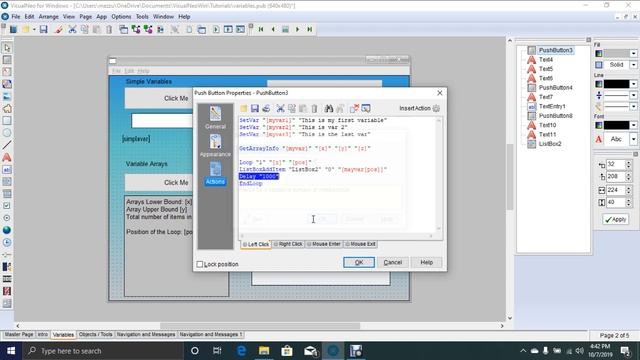
Task: Switch to the Mouse Exit action tab
Action: click(360, 244)
